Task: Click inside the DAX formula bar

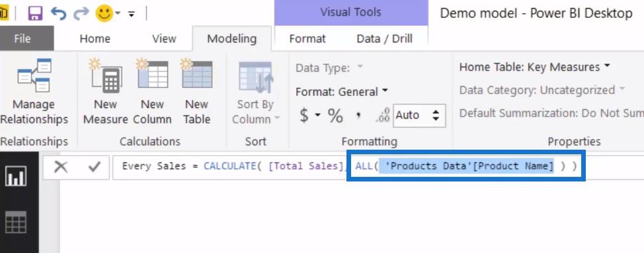Action: point(378,167)
